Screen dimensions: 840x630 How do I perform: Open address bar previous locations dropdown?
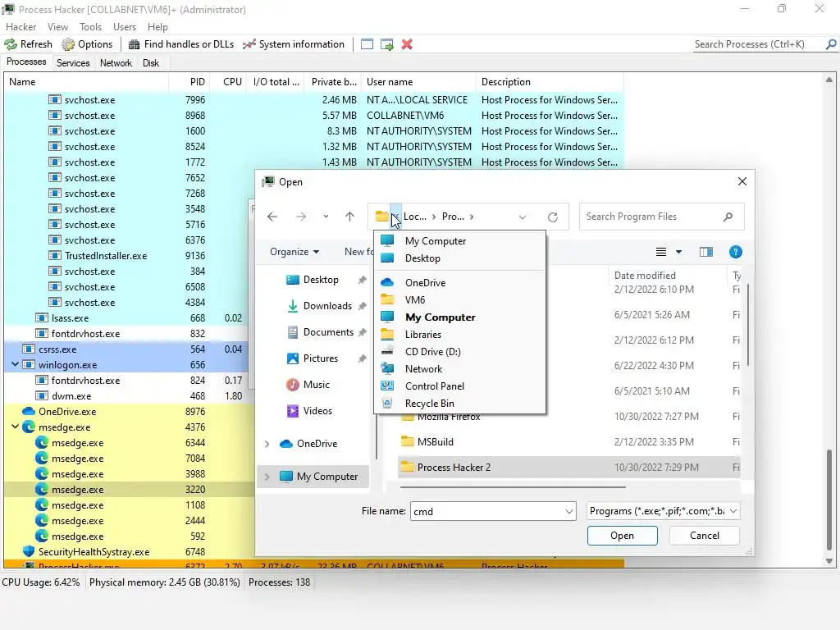[523, 217]
